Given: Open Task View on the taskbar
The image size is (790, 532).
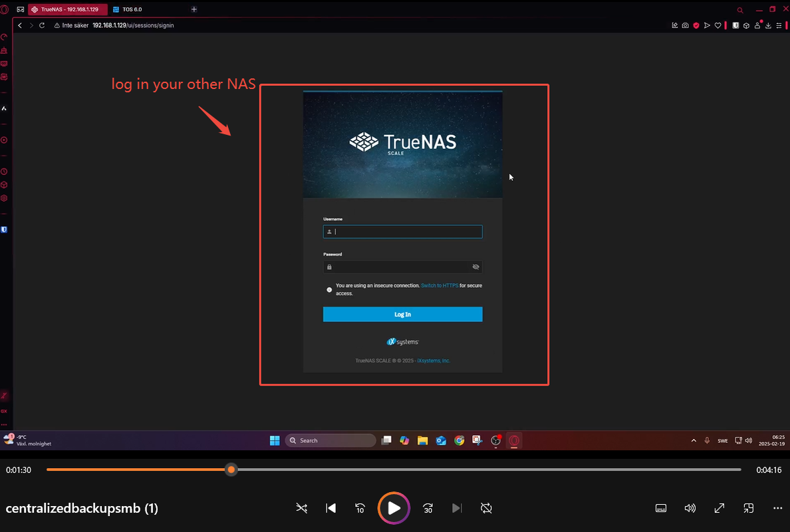Looking at the screenshot, I should pyautogui.click(x=386, y=440).
